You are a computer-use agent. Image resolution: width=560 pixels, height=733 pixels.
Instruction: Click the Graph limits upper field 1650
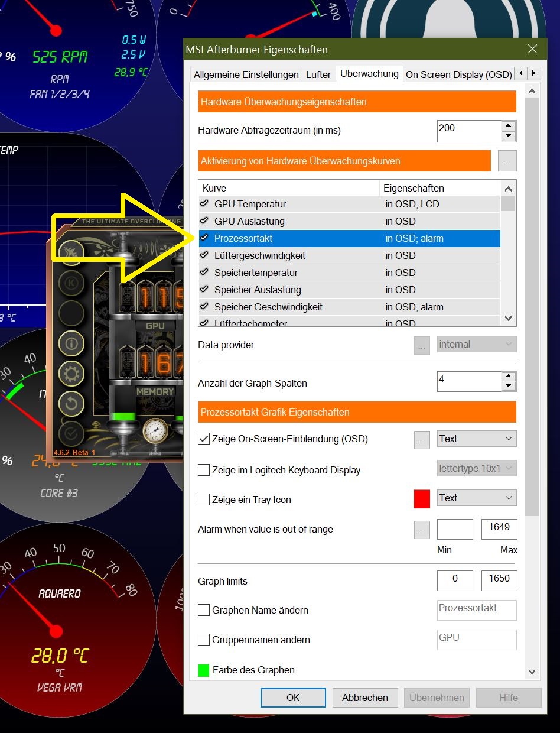[x=499, y=580]
